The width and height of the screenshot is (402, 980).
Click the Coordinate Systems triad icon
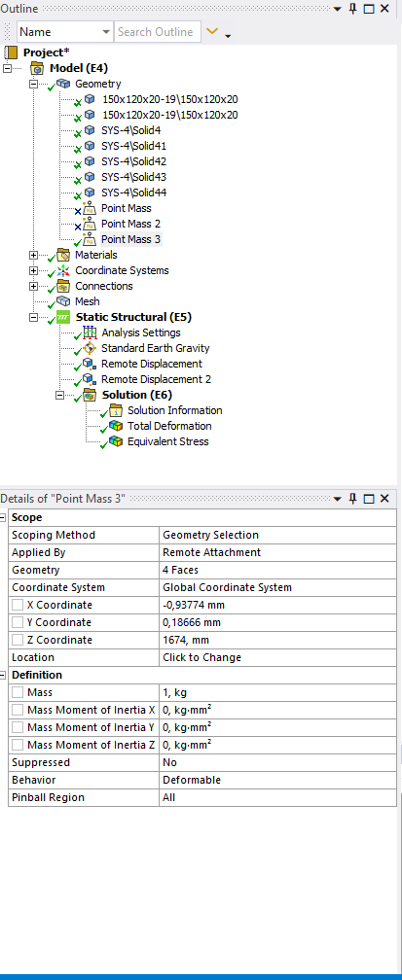tap(63, 270)
